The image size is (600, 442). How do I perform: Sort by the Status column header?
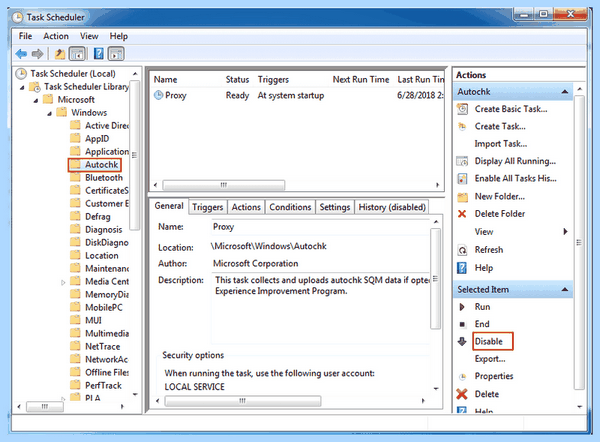237,80
